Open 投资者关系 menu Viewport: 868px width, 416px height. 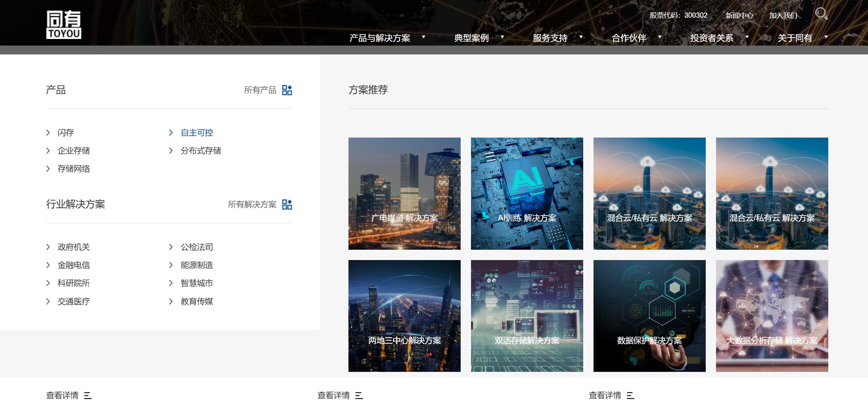click(x=712, y=38)
